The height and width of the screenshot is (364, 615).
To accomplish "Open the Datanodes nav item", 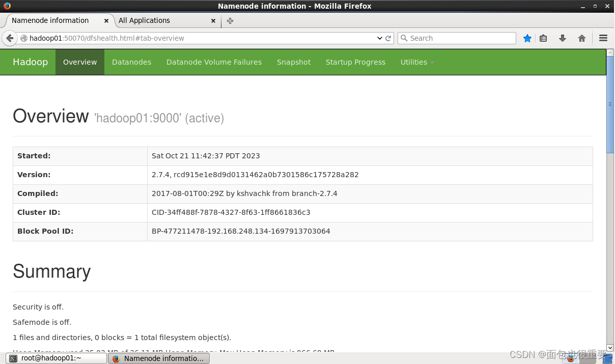I will coord(131,62).
